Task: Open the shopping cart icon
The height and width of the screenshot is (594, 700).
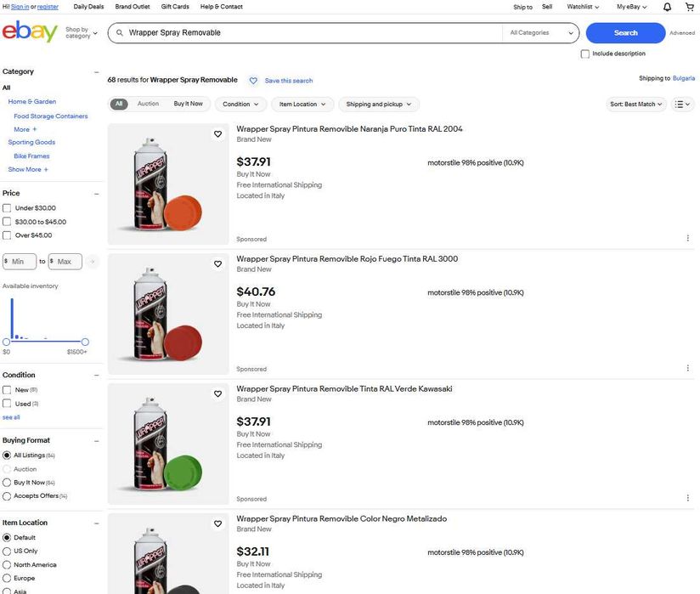Action: (689, 7)
